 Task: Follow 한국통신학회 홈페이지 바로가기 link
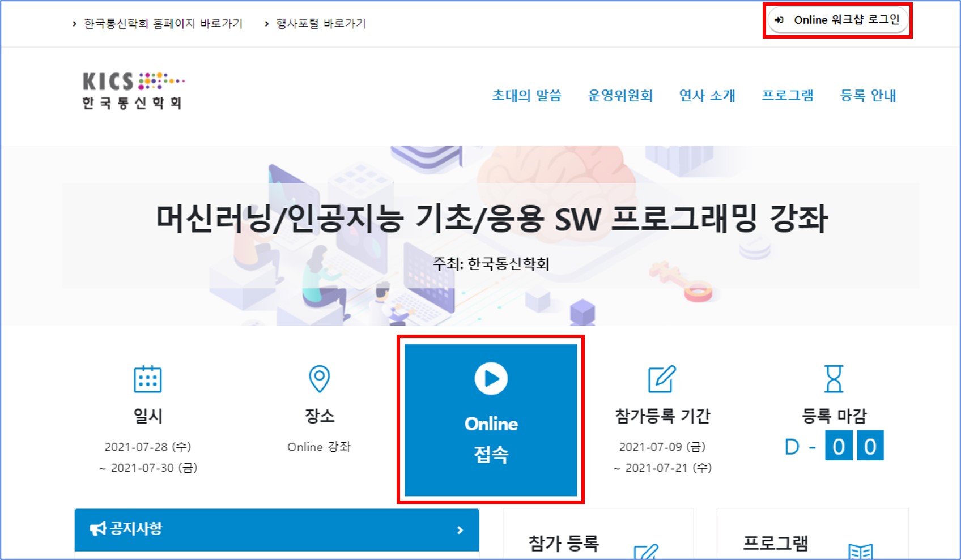163,24
